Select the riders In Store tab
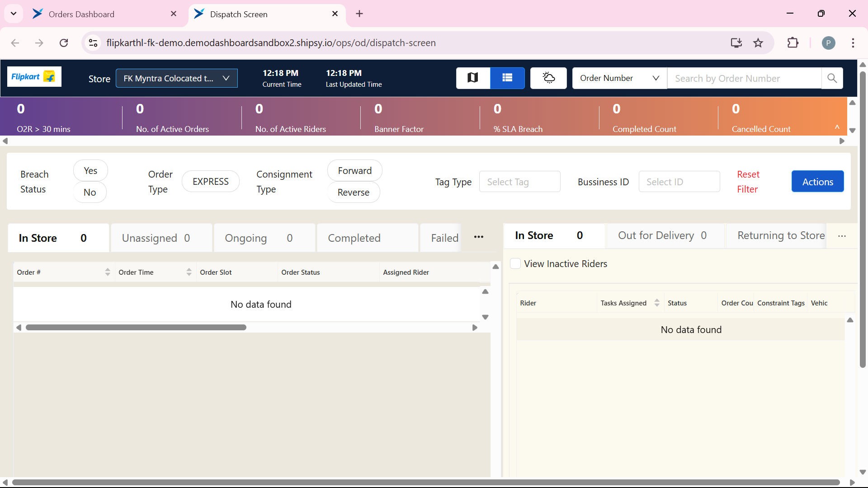 554,236
